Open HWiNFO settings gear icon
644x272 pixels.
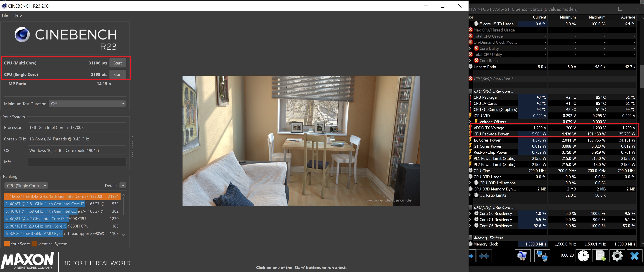(x=617, y=256)
